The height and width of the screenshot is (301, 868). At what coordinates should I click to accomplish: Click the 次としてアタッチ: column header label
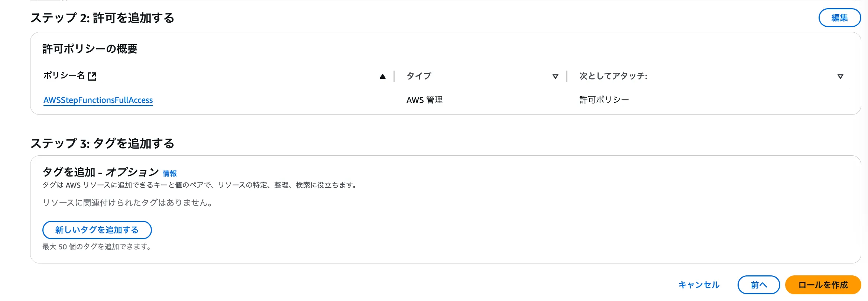pos(613,76)
